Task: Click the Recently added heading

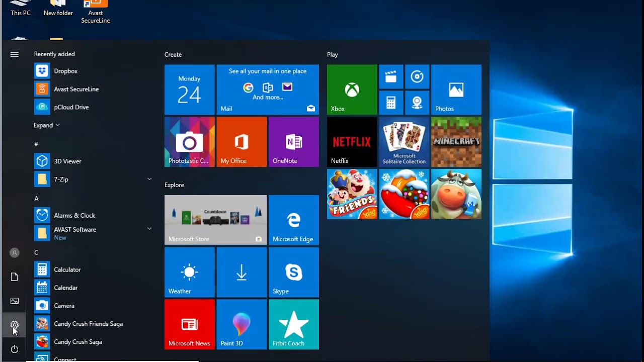Action: coord(54,54)
